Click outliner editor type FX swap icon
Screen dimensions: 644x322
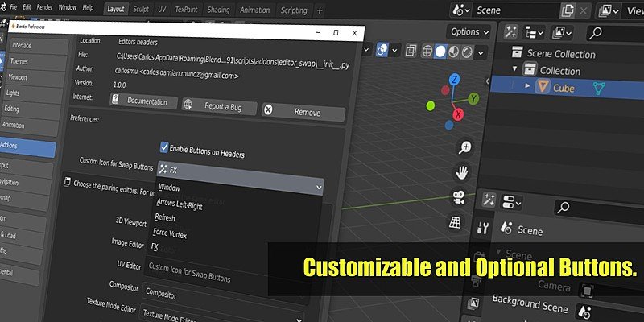point(510,32)
